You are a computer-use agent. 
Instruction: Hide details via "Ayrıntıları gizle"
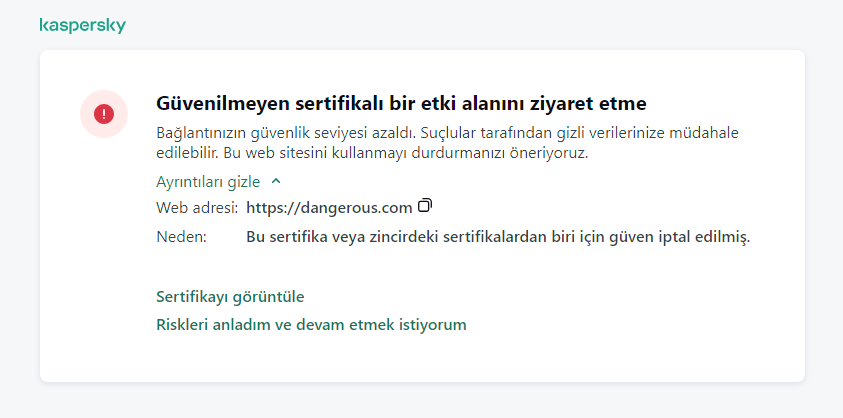click(x=208, y=182)
